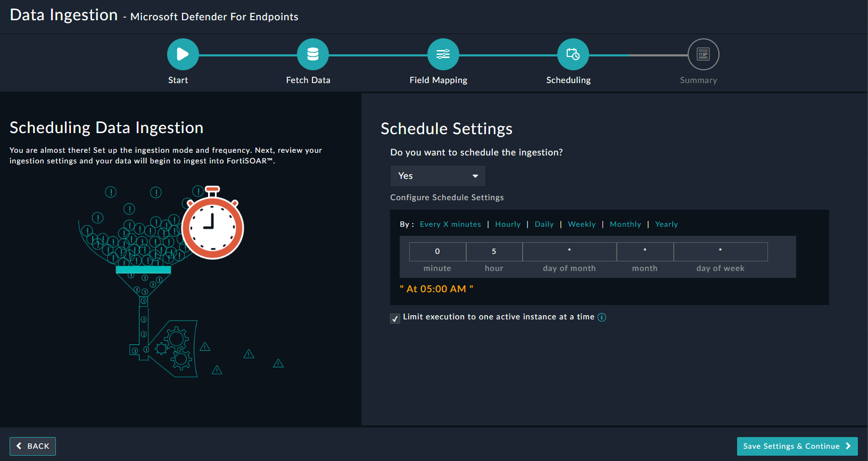Click info icon beside limit execution option

[x=602, y=317]
